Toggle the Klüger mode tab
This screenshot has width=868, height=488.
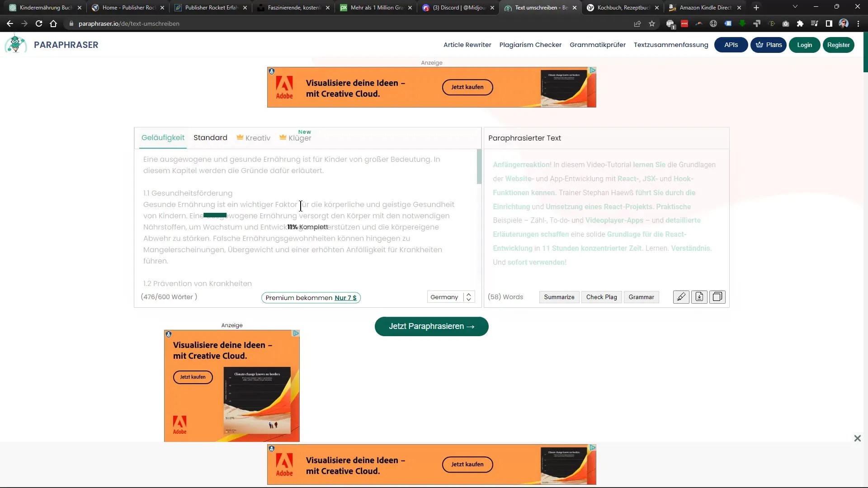300,138
